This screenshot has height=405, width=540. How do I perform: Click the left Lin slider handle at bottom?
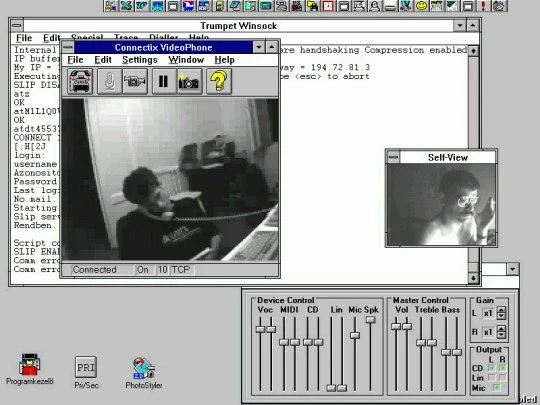click(x=331, y=388)
